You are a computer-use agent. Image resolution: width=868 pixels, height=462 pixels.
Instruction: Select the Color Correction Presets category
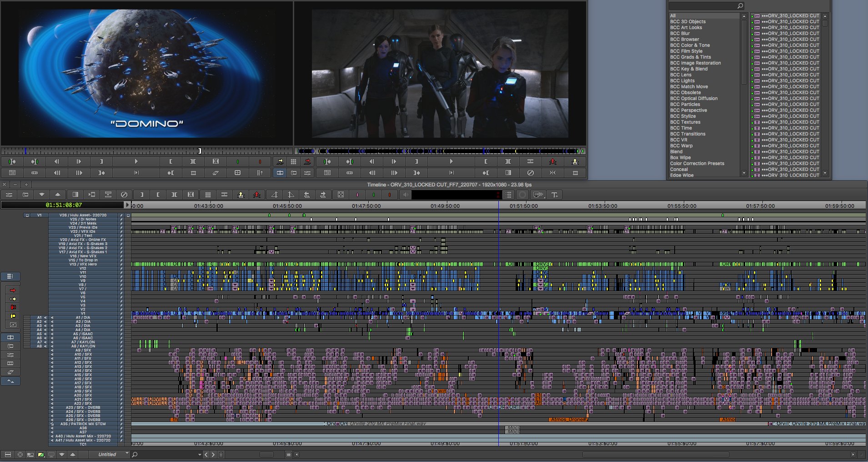[697, 163]
